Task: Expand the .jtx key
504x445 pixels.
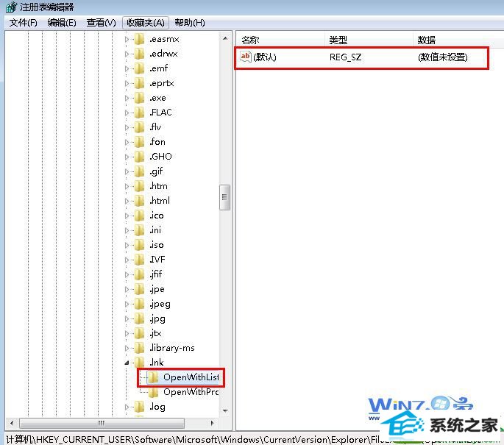Action: (x=127, y=333)
